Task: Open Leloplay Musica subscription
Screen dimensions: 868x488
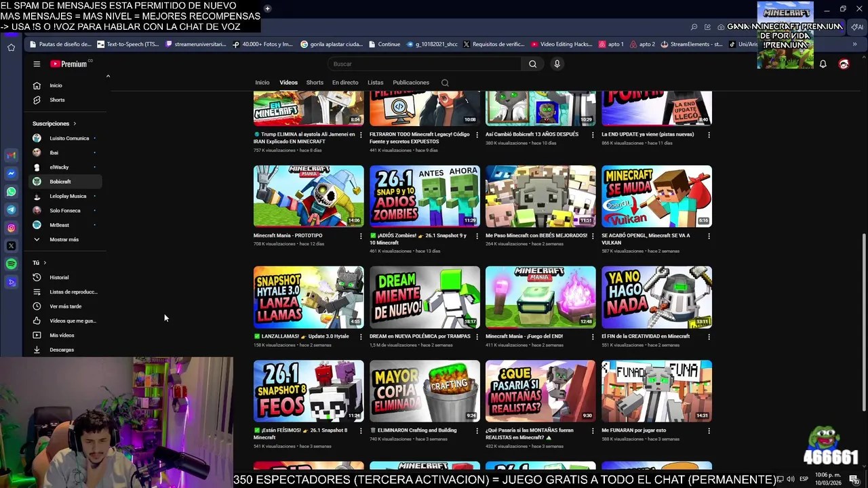Action: (x=66, y=196)
